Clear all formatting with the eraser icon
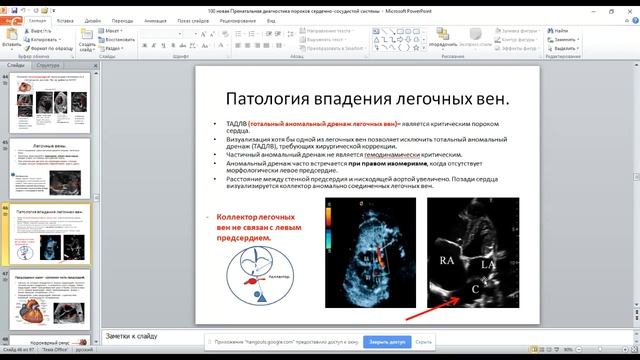 tap(224, 35)
